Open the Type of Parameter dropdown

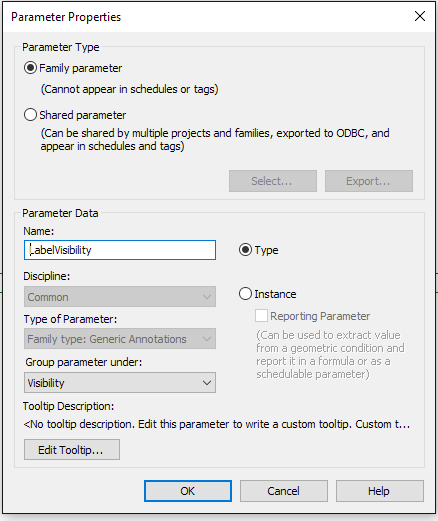pos(120,339)
